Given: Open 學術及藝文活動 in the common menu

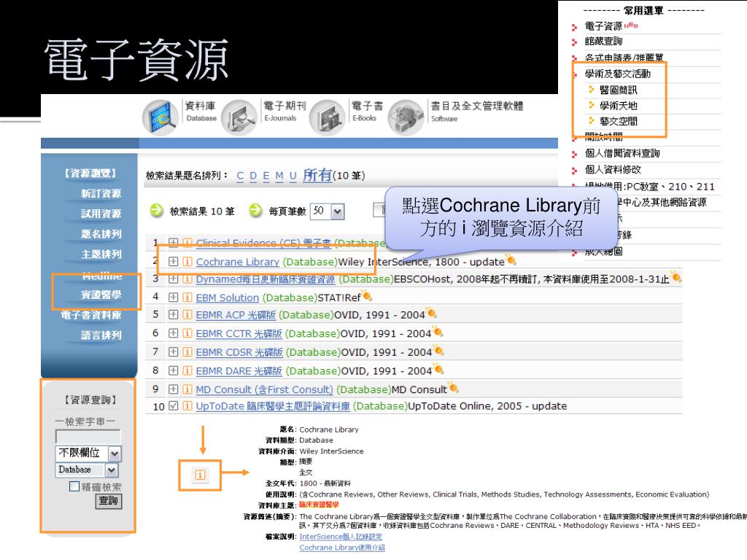Looking at the screenshot, I should coord(617,74).
